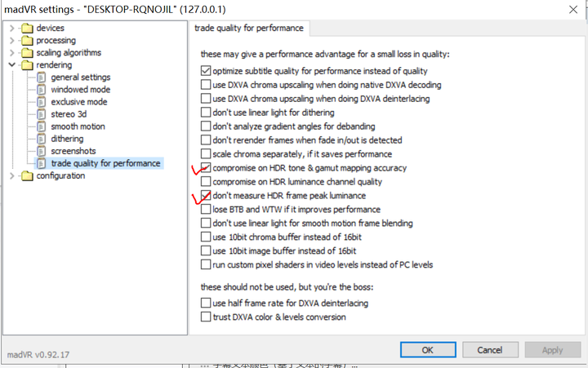Click the devices folder icon

pos(27,29)
